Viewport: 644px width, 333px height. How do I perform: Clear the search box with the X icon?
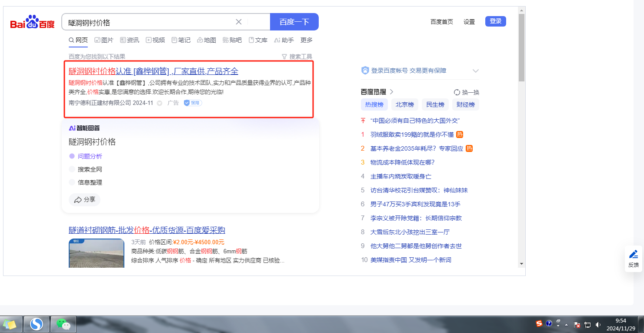pyautogui.click(x=239, y=22)
